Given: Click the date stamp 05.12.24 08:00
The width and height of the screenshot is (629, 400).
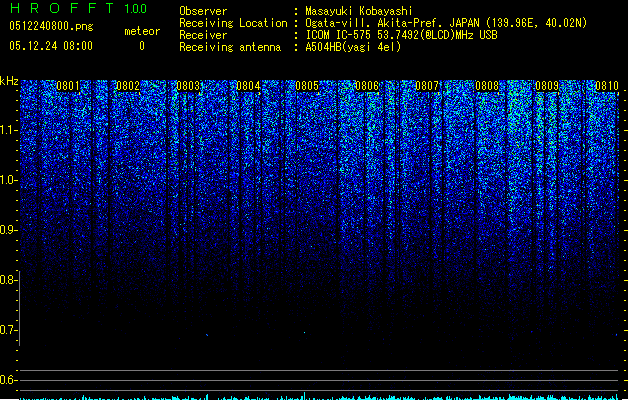Looking at the screenshot, I should (51, 46).
